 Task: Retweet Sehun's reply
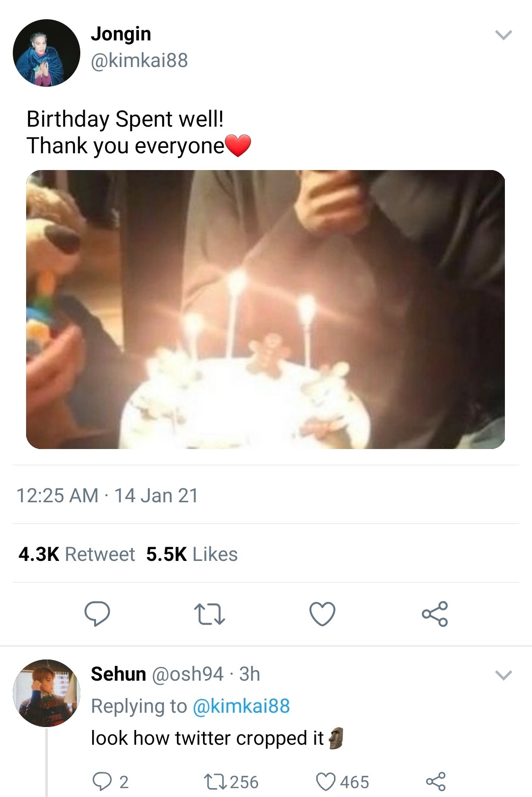(215, 781)
